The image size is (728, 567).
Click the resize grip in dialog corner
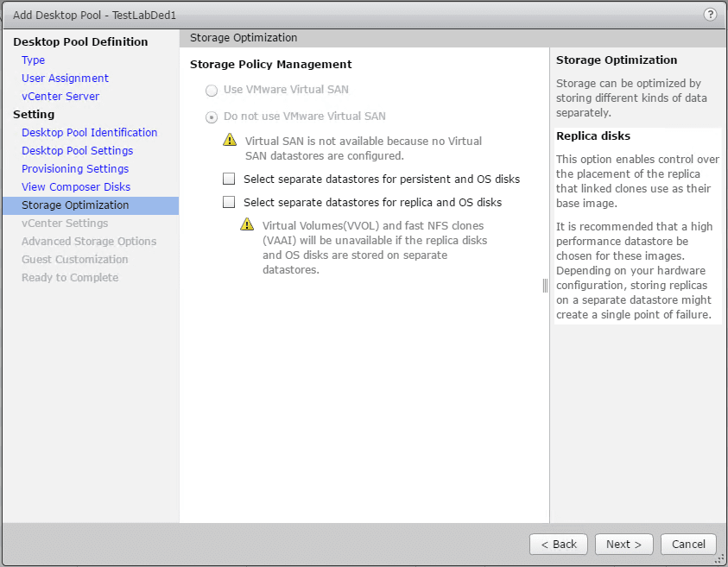(719, 558)
